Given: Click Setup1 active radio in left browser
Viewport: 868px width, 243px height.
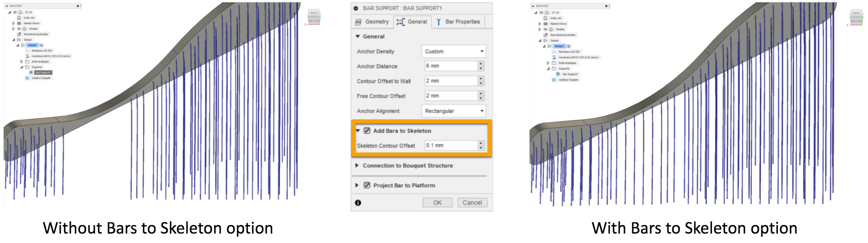Looking at the screenshot, I should 41,45.
